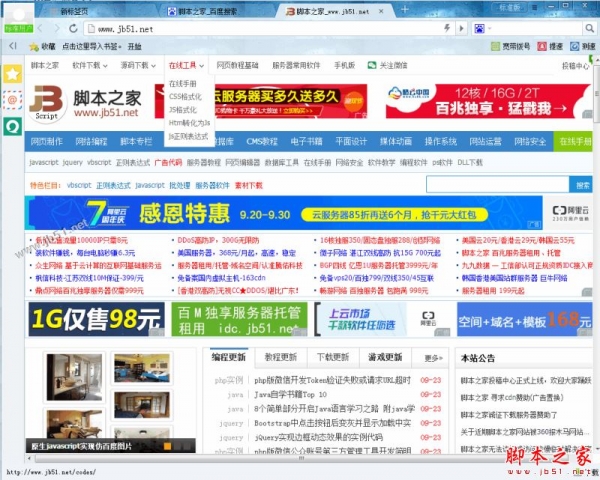Select CSS格式化 from dropdown

(x=185, y=96)
